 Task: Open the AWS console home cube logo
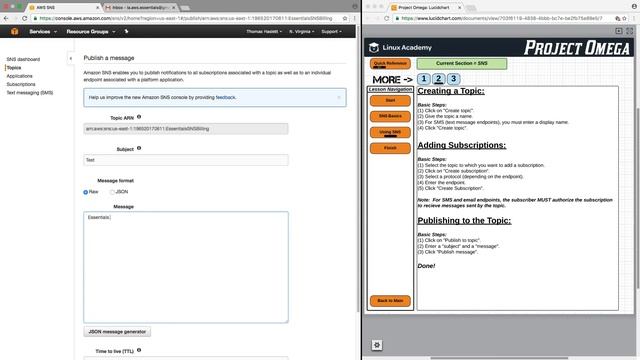click(x=14, y=31)
